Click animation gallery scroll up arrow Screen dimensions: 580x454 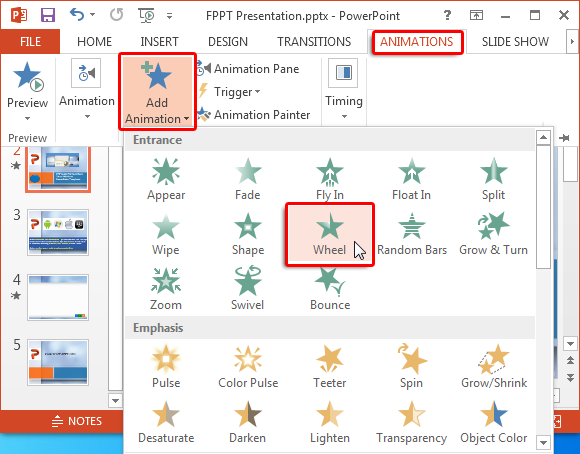coord(543,138)
